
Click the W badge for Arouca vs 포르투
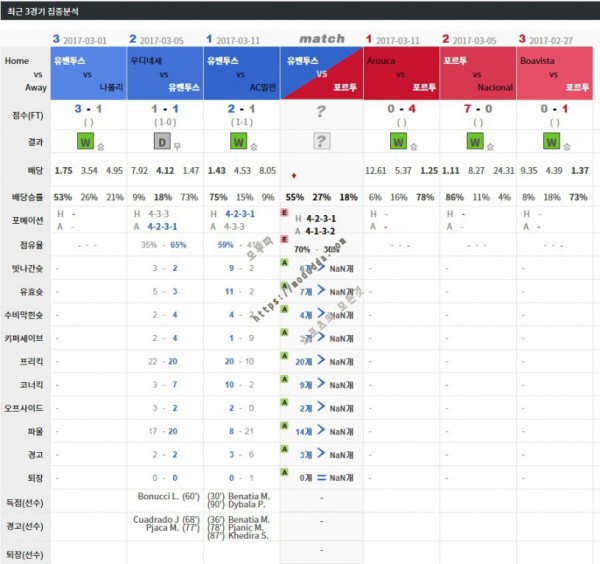[x=398, y=142]
